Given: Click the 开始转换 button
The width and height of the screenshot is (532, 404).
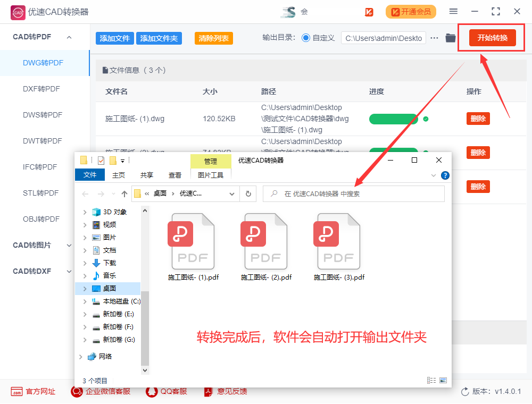Looking at the screenshot, I should [492, 38].
